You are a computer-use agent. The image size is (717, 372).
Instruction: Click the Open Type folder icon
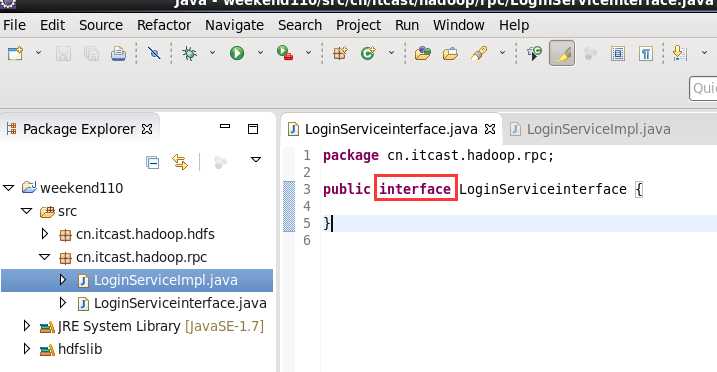coord(423,53)
